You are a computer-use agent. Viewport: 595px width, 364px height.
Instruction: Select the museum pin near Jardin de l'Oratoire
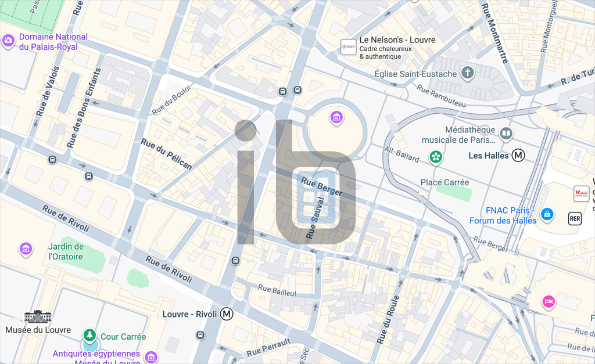click(26, 249)
